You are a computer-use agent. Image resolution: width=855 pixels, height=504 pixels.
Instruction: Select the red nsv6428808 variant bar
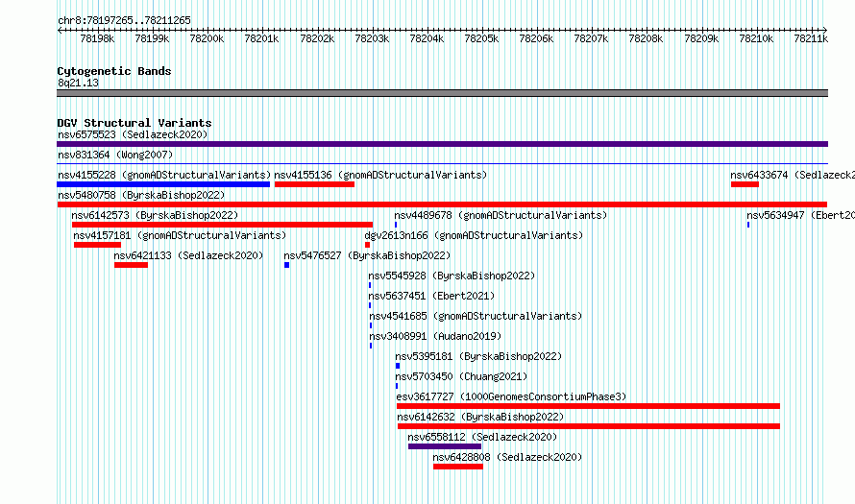(x=458, y=467)
